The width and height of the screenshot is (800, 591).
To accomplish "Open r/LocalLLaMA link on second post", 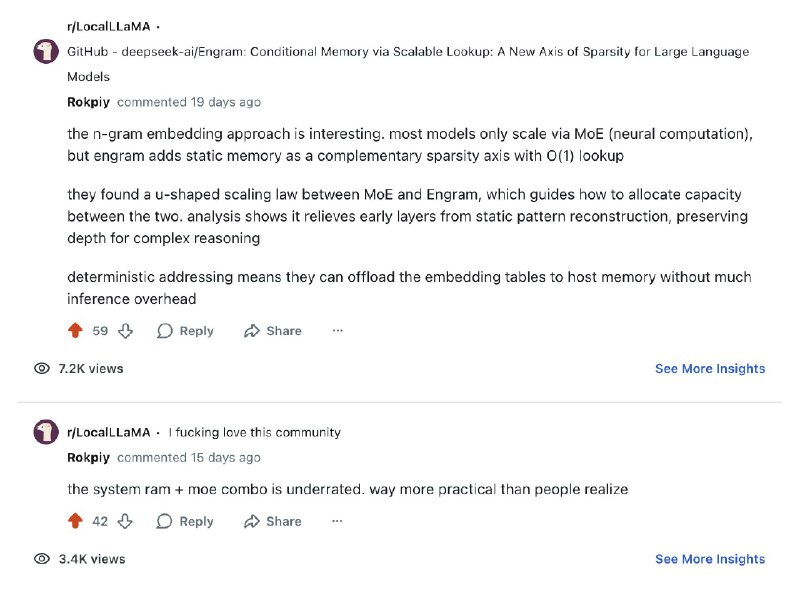I will tap(108, 432).
